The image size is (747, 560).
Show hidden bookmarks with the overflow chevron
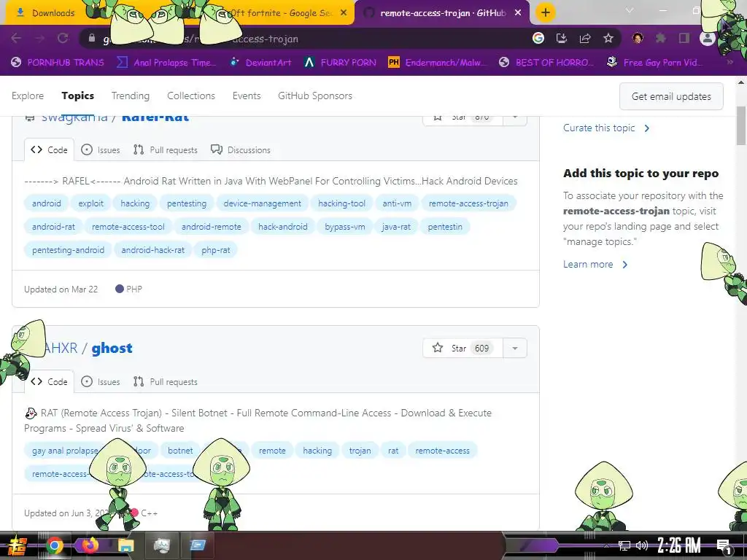click(729, 63)
